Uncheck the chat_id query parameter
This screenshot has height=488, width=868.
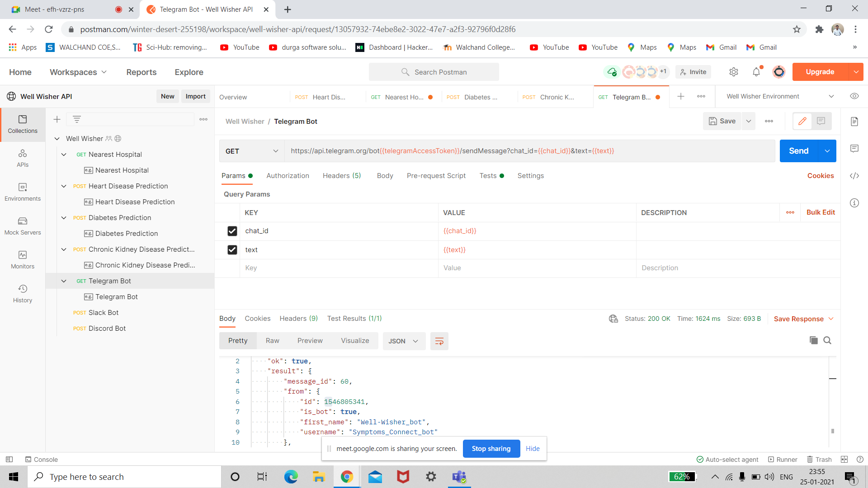click(232, 231)
